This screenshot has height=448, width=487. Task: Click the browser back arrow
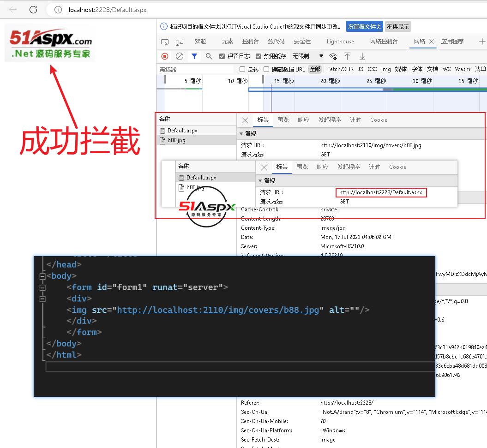click(x=13, y=10)
